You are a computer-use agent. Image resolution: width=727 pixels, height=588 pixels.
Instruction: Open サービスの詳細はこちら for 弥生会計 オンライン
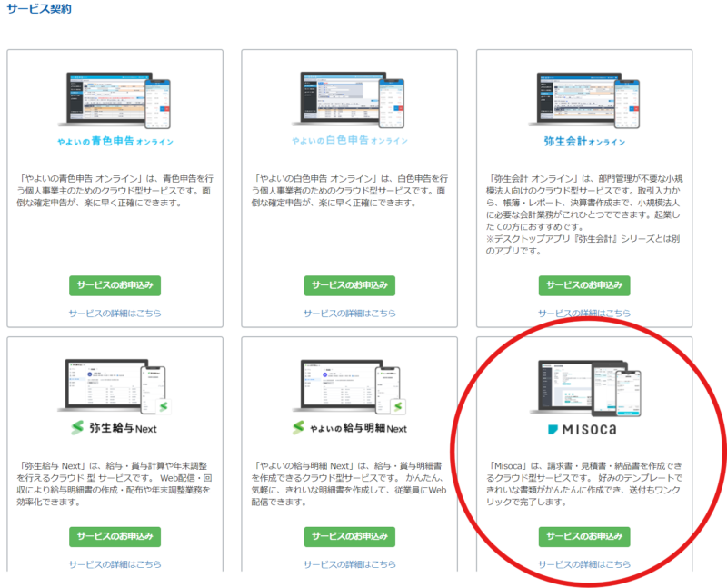click(583, 313)
